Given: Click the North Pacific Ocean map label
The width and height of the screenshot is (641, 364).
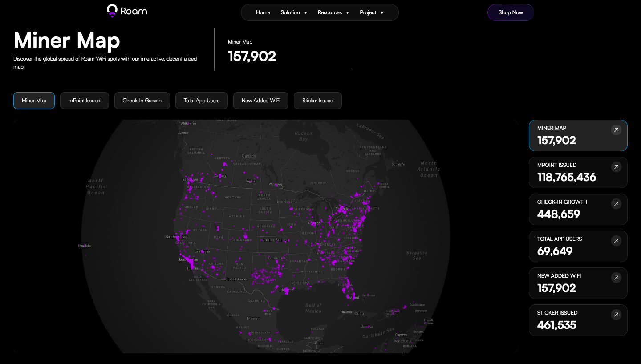Looking at the screenshot, I should 96,186.
